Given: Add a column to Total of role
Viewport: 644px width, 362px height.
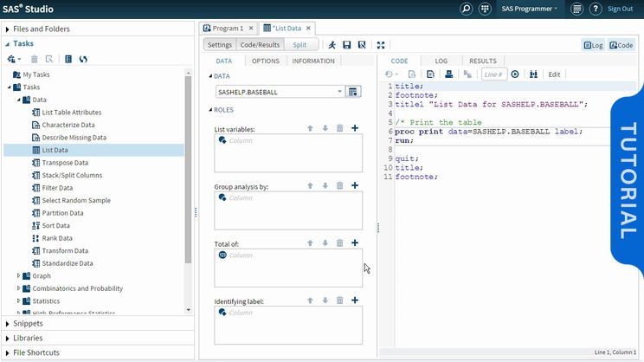Looking at the screenshot, I should coord(355,243).
